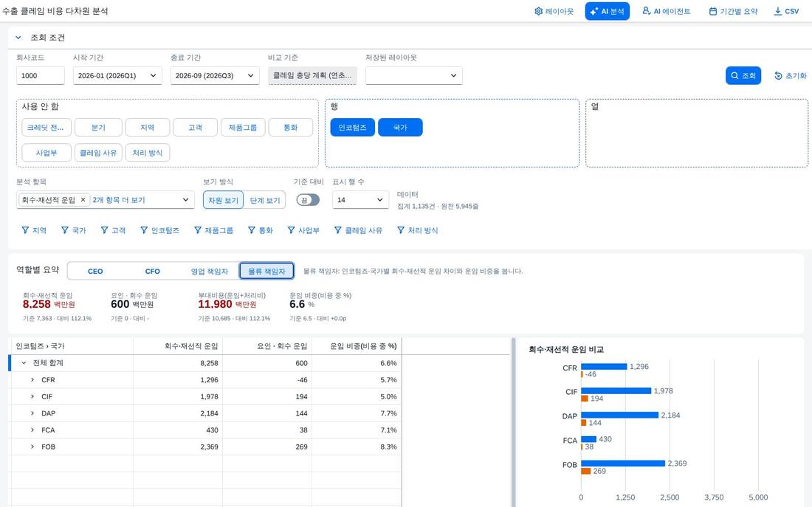Toggle the 기준 대비 switch

click(308, 200)
